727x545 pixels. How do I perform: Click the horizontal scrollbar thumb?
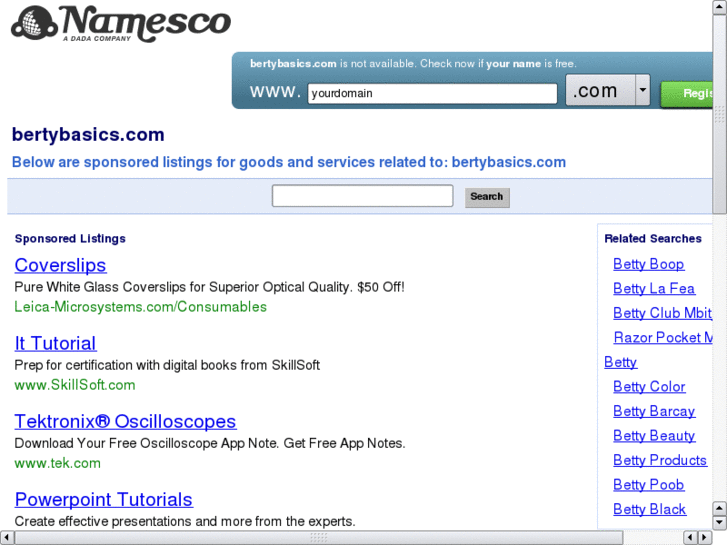tap(319, 538)
